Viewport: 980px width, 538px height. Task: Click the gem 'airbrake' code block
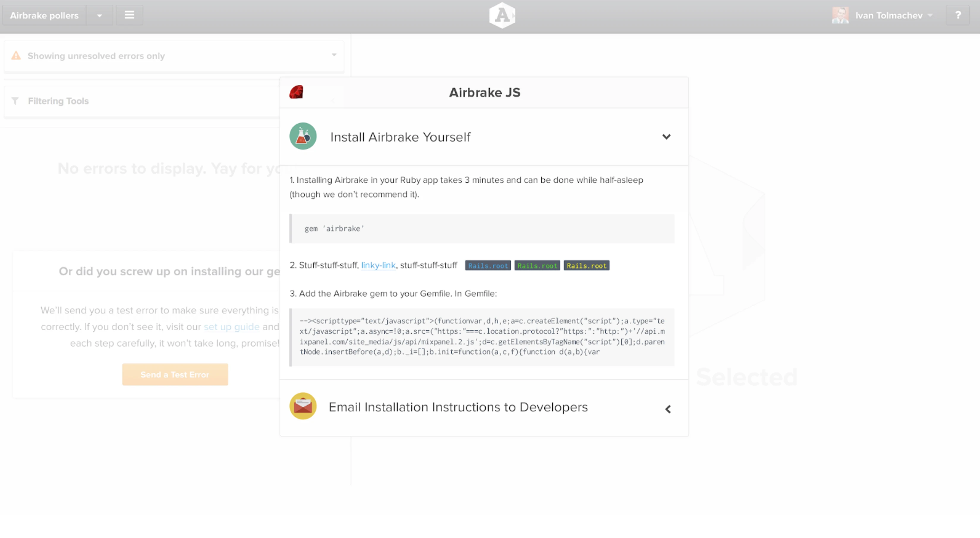pos(482,229)
